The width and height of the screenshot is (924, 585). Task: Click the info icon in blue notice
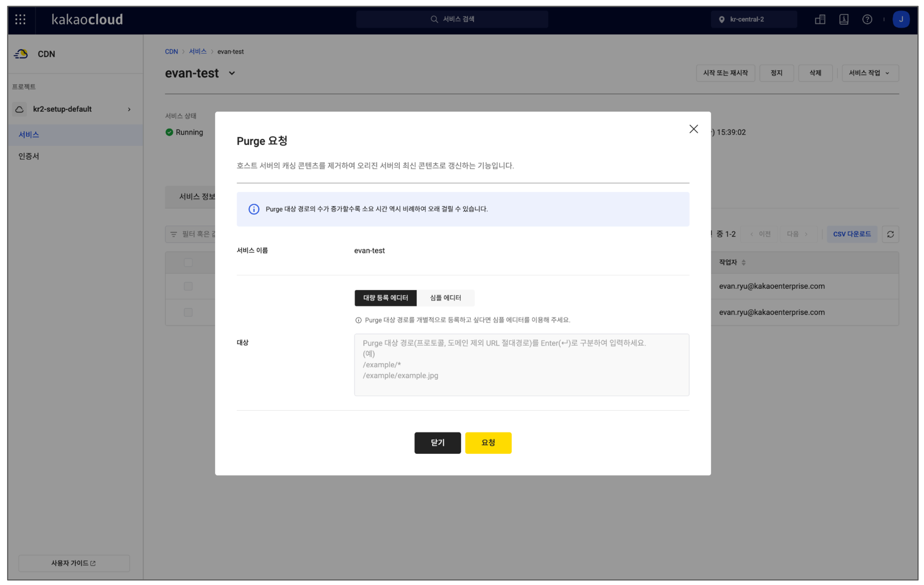coord(254,209)
